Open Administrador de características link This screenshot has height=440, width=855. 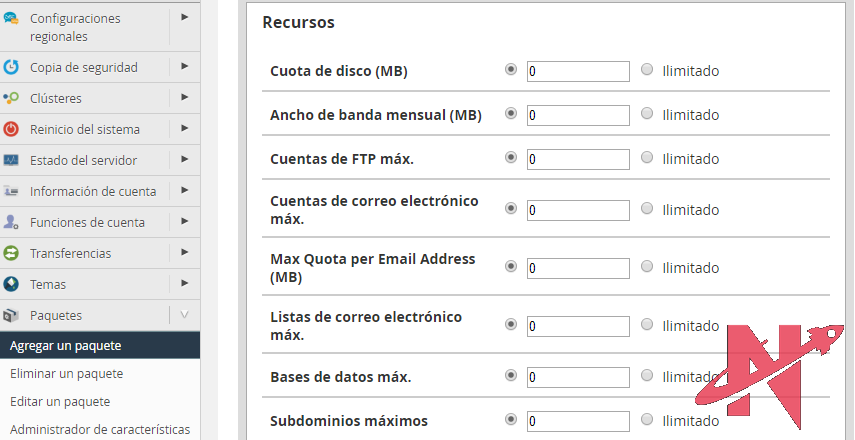[x=99, y=430]
